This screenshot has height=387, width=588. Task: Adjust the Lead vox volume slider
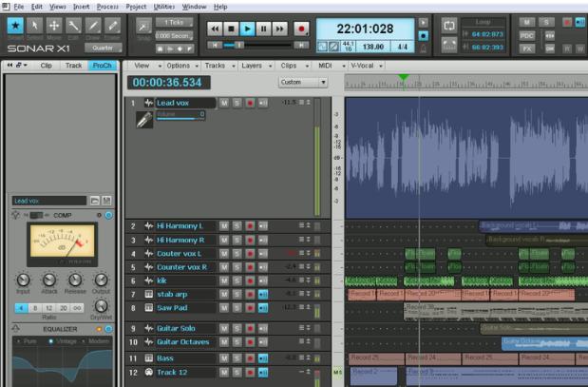(x=180, y=118)
